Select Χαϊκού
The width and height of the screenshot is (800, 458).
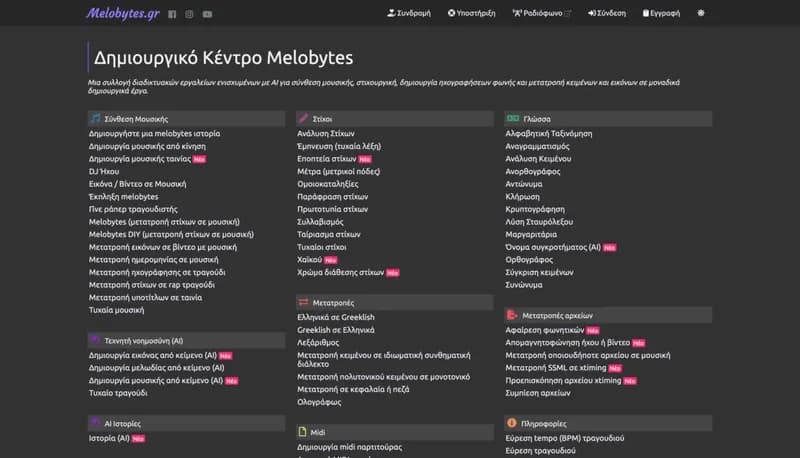click(x=310, y=260)
